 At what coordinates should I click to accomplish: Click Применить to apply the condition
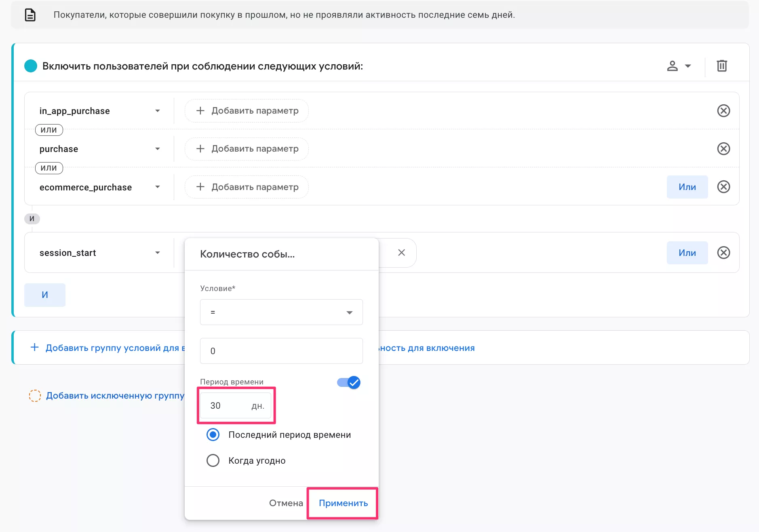pos(343,503)
